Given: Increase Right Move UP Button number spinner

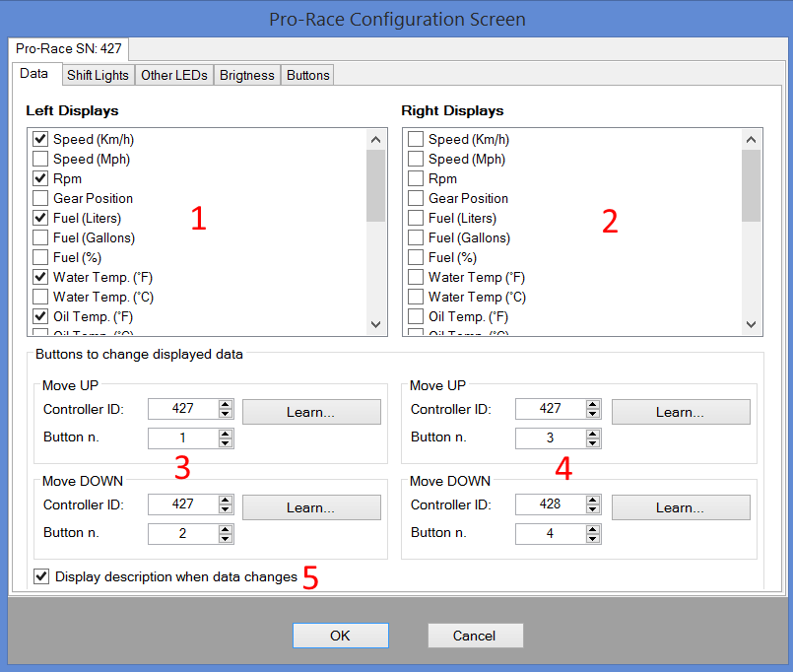Looking at the screenshot, I should (x=592, y=434).
